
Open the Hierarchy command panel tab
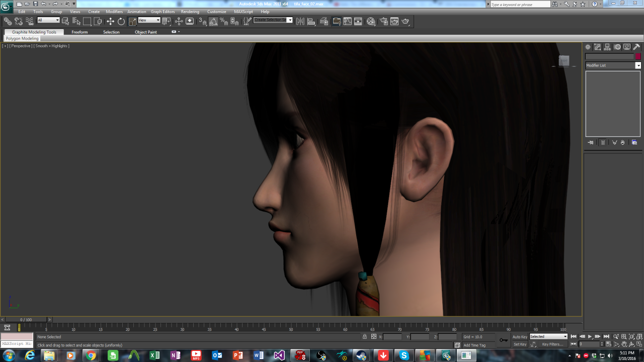point(607,47)
